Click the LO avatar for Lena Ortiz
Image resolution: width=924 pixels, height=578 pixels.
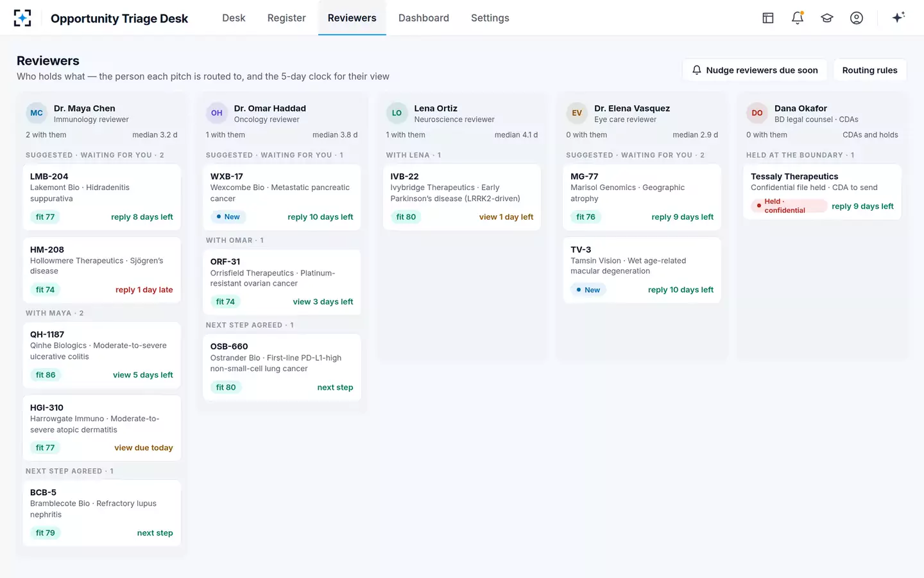(397, 113)
